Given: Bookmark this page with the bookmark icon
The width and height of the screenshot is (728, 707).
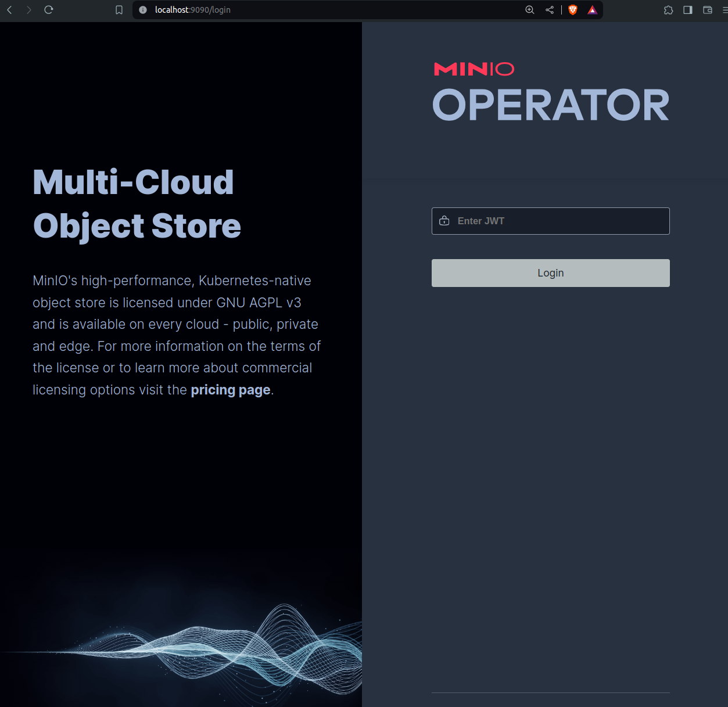Looking at the screenshot, I should [119, 10].
